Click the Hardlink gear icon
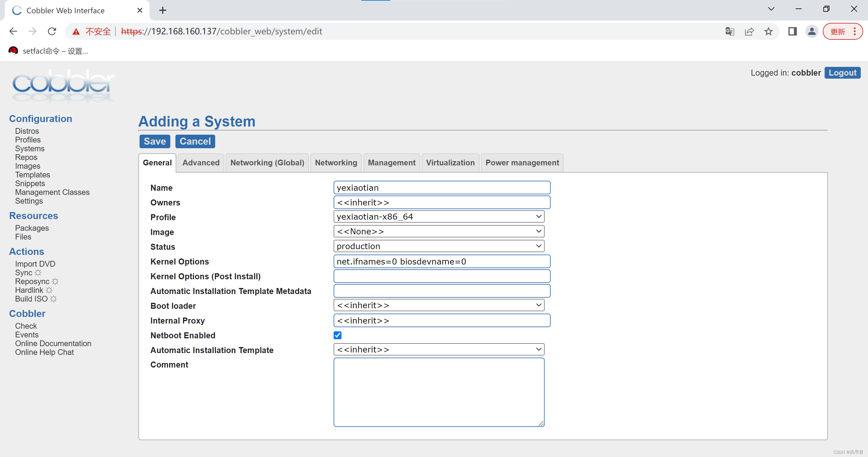 (x=49, y=290)
